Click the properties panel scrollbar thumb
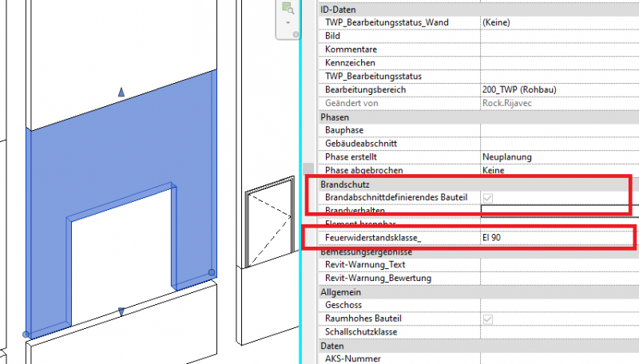This screenshot has height=364, width=639. [x=308, y=171]
